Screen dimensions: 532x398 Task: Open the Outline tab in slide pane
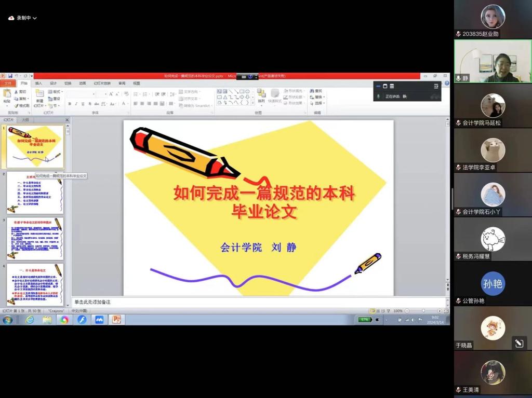(25, 120)
